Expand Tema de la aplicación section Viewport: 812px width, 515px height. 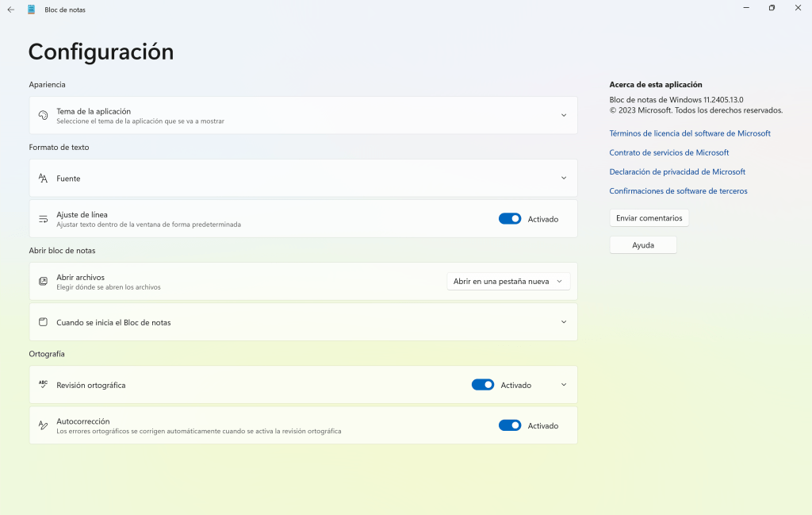coord(564,116)
